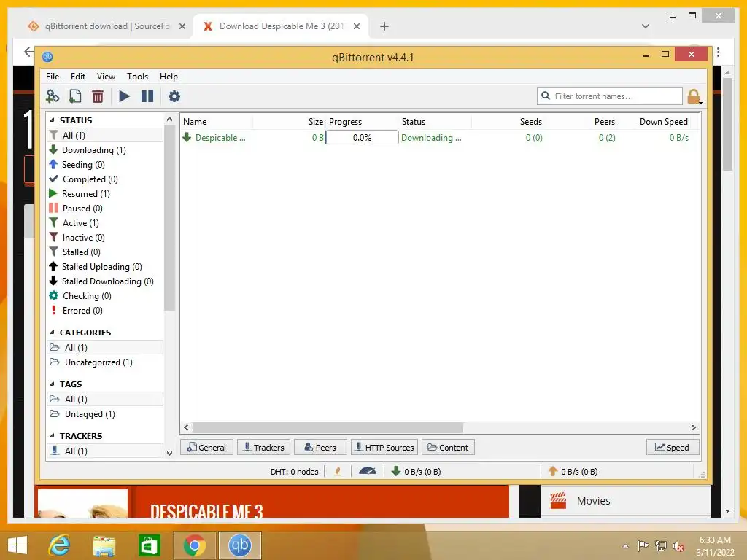Open a new Chrome tab with plus button

(x=384, y=26)
